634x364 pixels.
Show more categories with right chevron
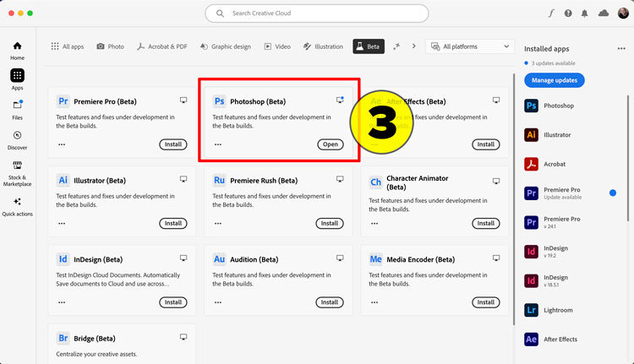click(x=413, y=46)
